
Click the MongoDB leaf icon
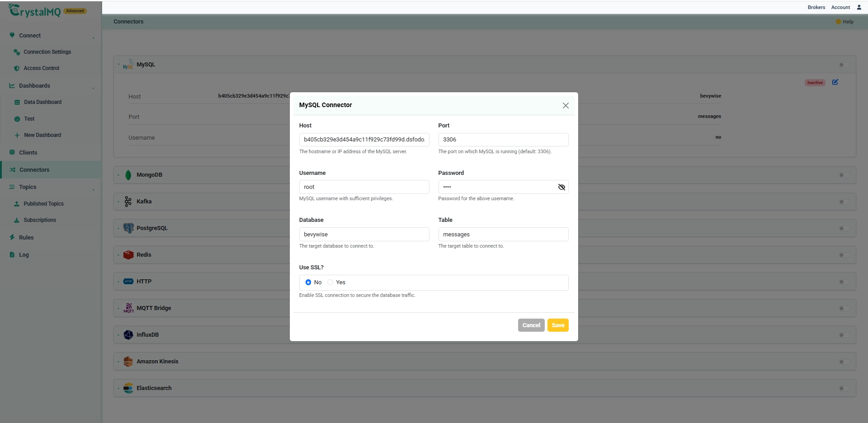click(x=128, y=175)
